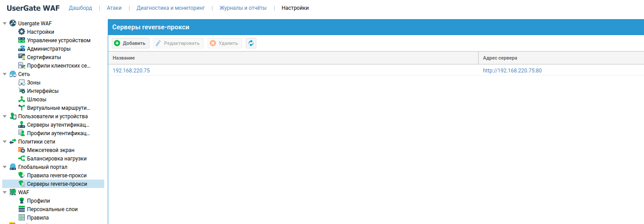Click the Зоны icon under Сеть

(x=21, y=83)
